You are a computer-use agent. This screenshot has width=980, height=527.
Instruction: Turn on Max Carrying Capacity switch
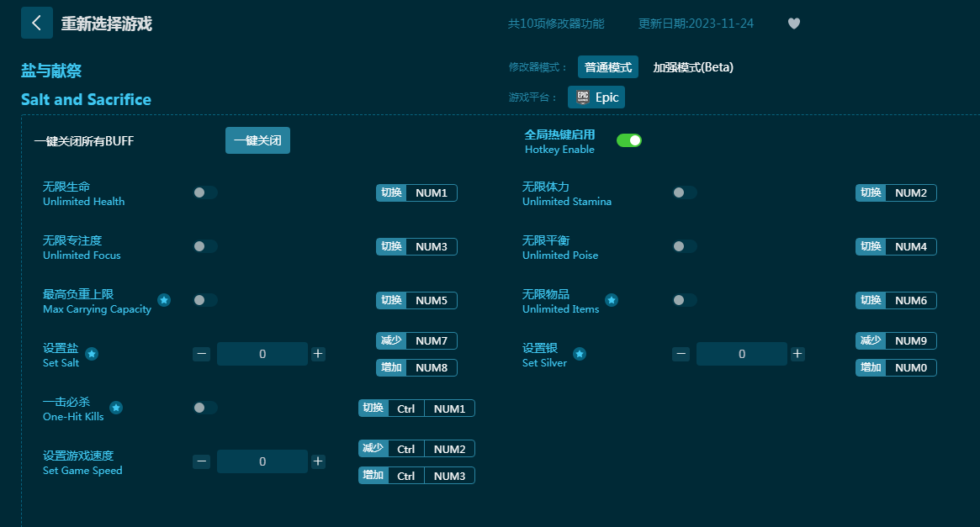pyautogui.click(x=205, y=300)
